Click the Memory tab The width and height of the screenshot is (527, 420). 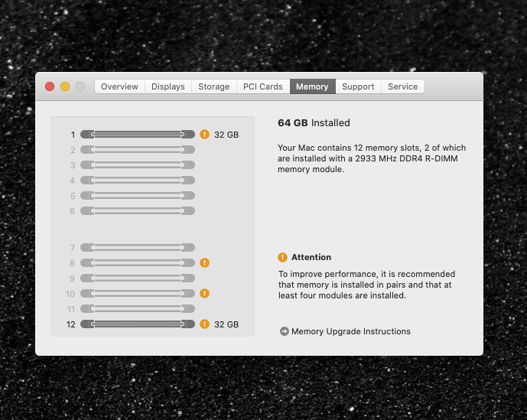tap(312, 86)
